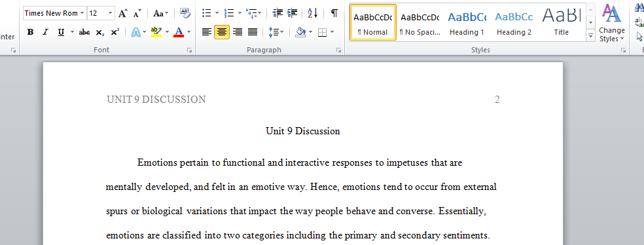Align text right

click(x=238, y=32)
